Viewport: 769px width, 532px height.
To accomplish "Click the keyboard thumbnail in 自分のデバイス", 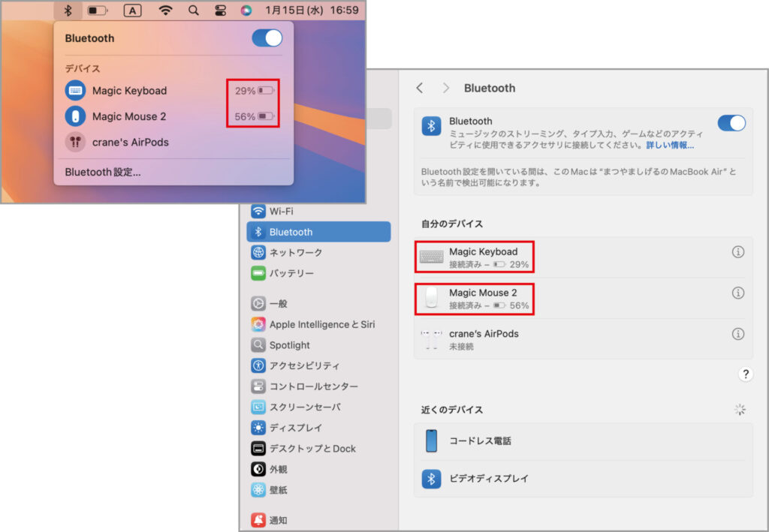I will coord(431,256).
